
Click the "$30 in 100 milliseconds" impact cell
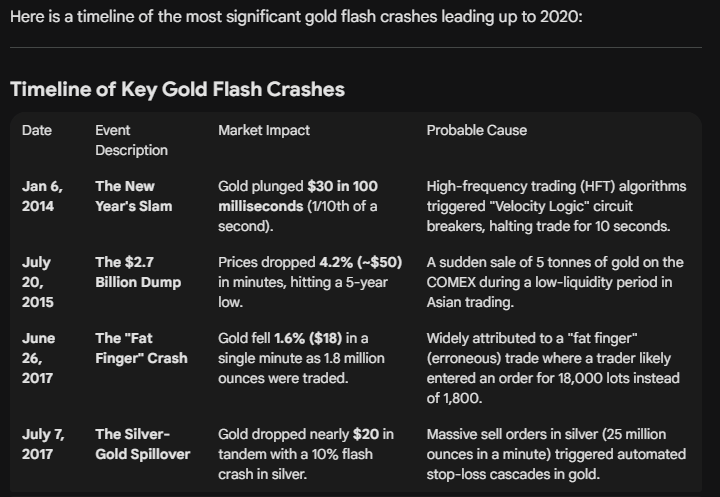tap(298, 206)
